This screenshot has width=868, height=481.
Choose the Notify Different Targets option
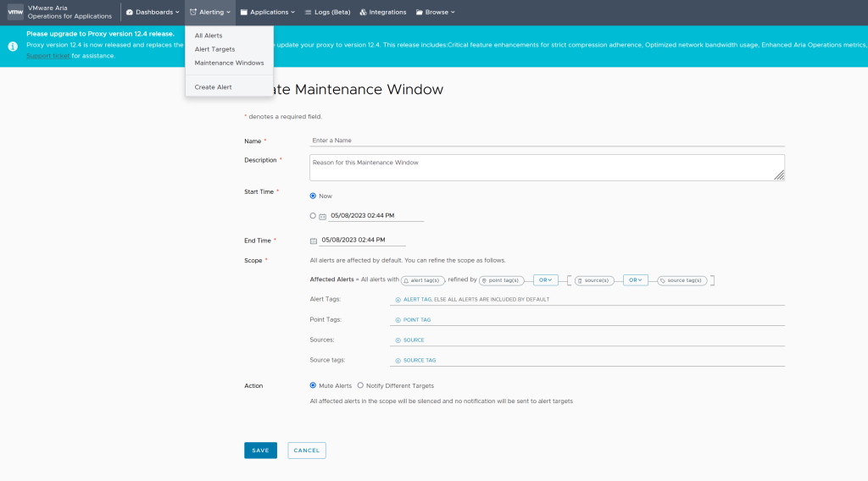360,385
